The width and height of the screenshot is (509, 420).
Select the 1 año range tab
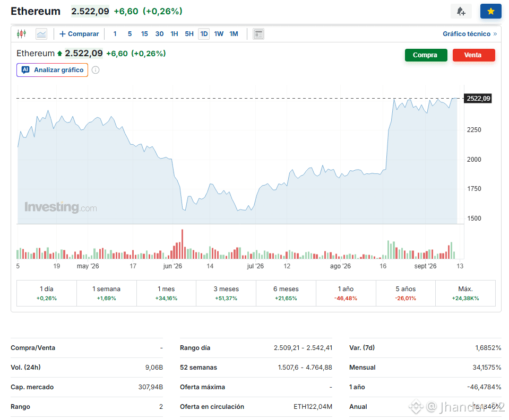346,293
